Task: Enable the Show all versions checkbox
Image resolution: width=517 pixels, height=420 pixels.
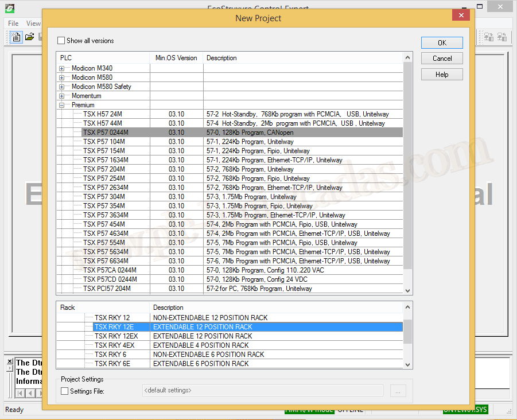Action: [61, 41]
